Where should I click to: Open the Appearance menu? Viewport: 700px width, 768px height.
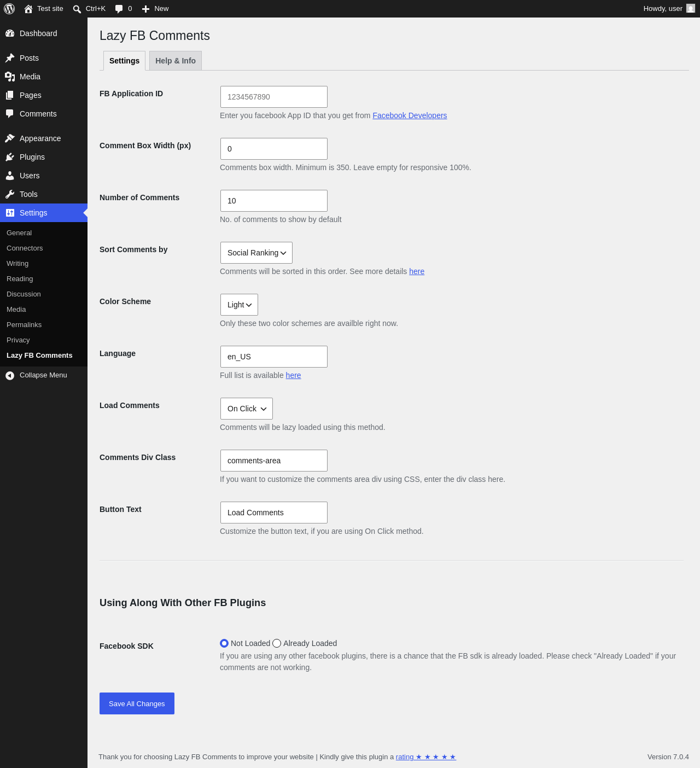[44, 138]
